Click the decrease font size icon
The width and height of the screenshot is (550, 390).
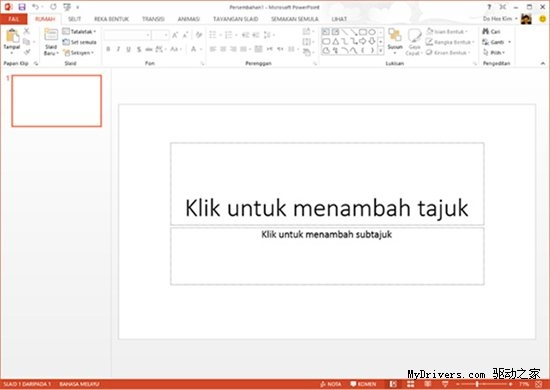(185, 35)
